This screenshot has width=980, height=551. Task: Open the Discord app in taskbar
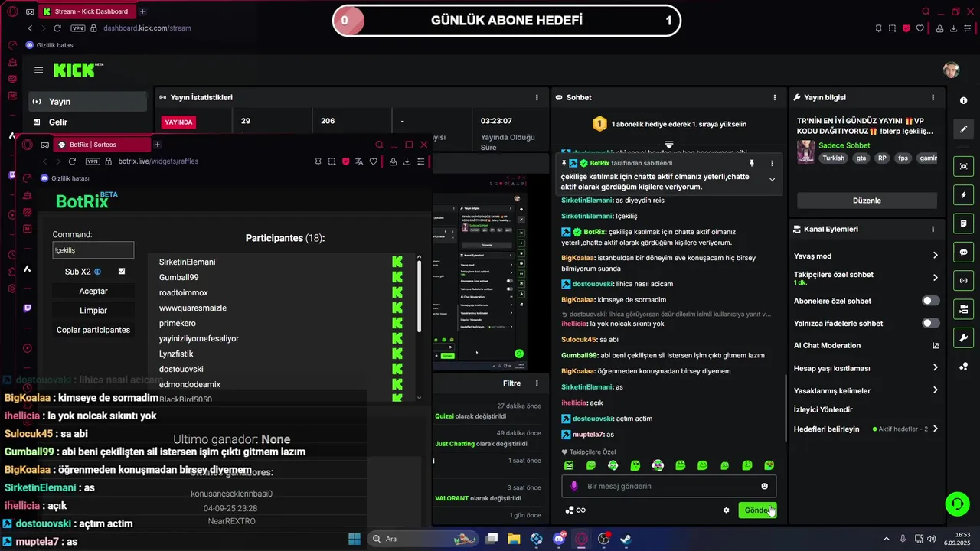(558, 539)
